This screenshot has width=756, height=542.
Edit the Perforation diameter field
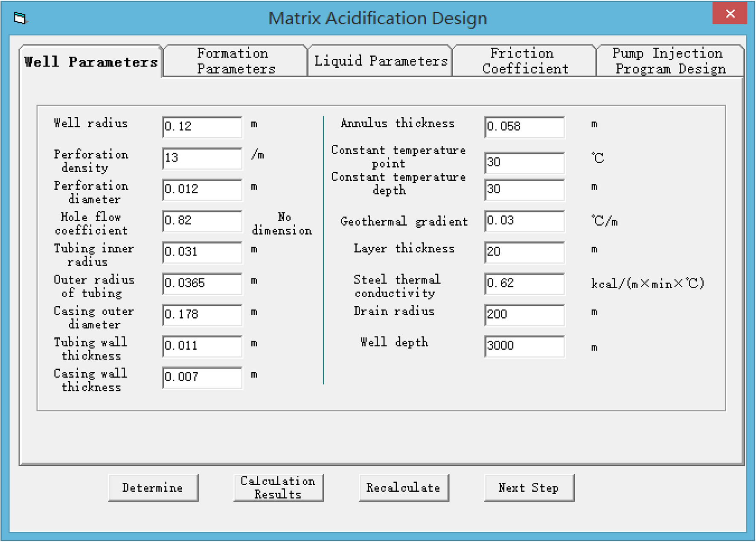[201, 189]
